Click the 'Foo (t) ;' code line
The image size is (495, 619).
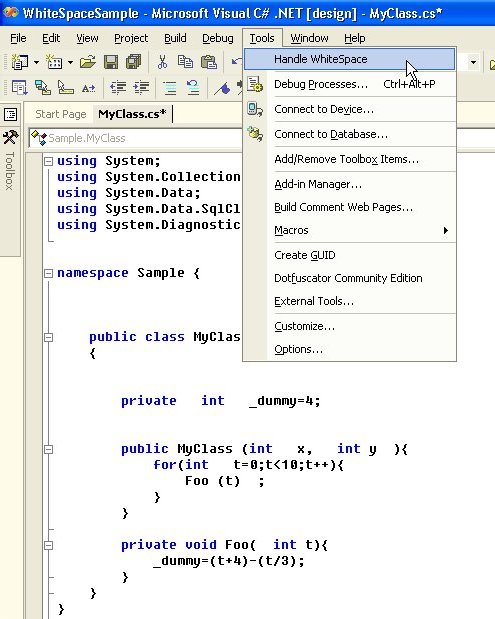[x=225, y=481]
